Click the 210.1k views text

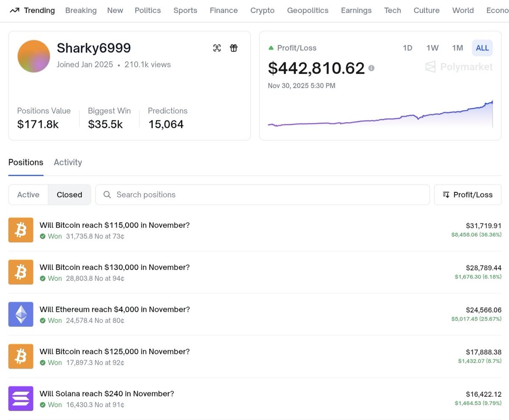(x=148, y=64)
